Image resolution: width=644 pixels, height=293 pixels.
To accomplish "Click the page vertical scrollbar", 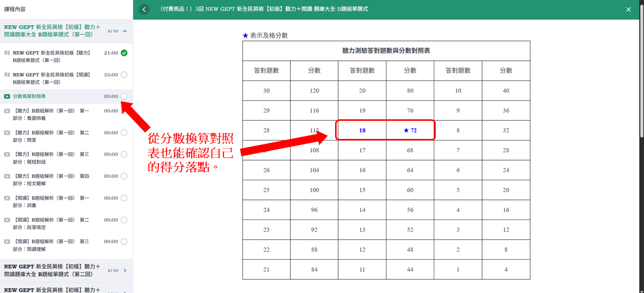I will 641,76.
